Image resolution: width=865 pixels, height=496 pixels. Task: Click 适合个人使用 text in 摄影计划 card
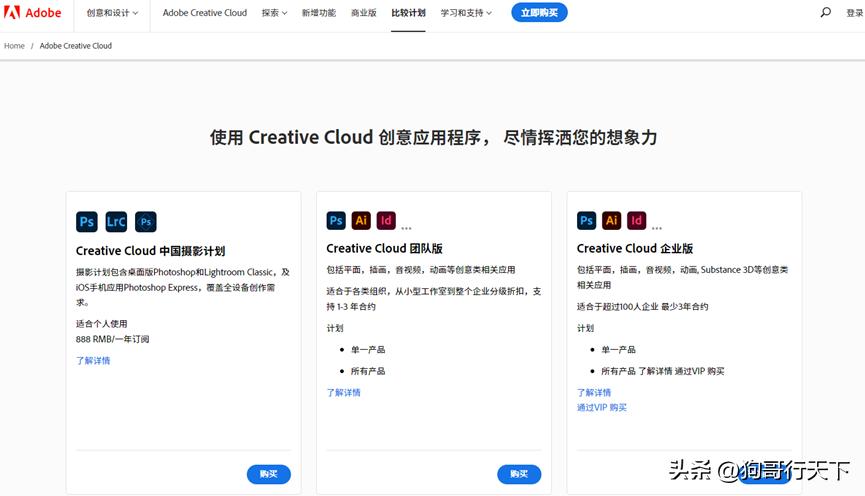point(102,323)
